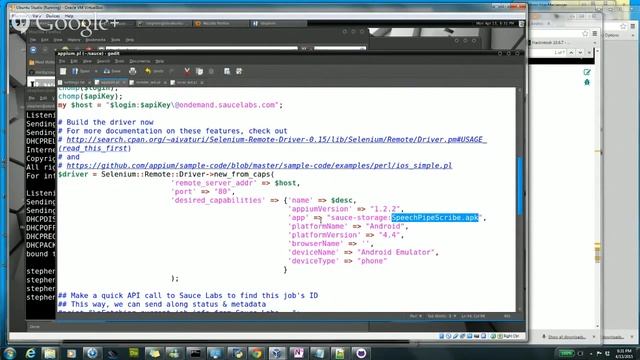Open the Documents menu in gedit

pyautogui.click(x=140, y=61)
